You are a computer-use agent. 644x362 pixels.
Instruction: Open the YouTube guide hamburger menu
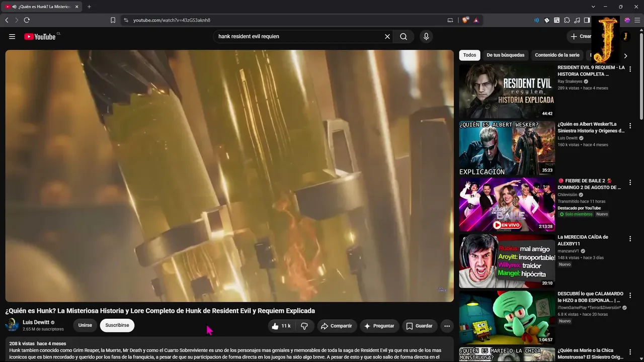tap(12, 37)
